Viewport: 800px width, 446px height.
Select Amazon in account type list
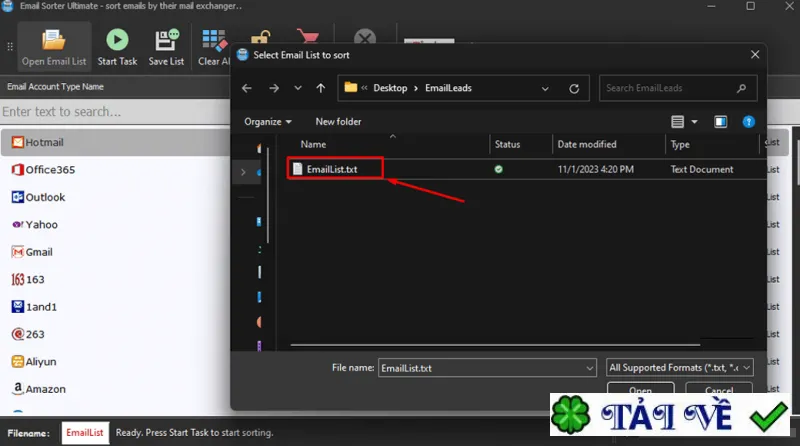pyautogui.click(x=115, y=389)
